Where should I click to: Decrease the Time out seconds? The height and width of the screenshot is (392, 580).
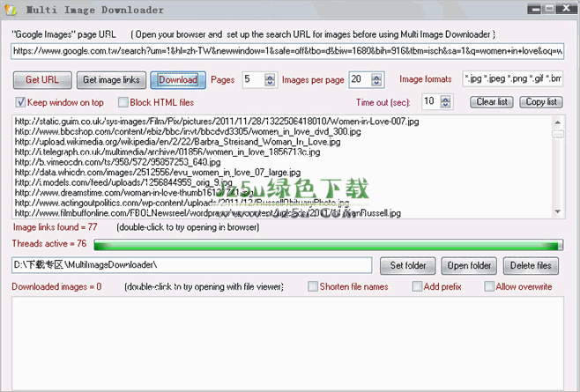446,105
